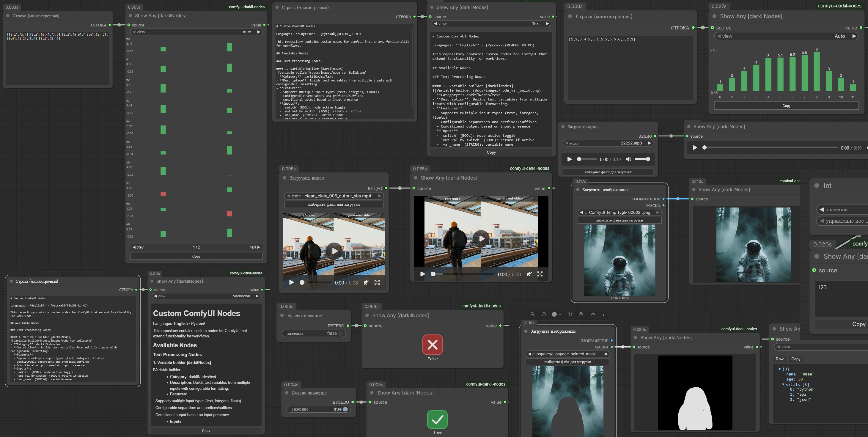The image size is (868, 437).
Task: Open the three-dot more options menu
Action: coord(603,314)
